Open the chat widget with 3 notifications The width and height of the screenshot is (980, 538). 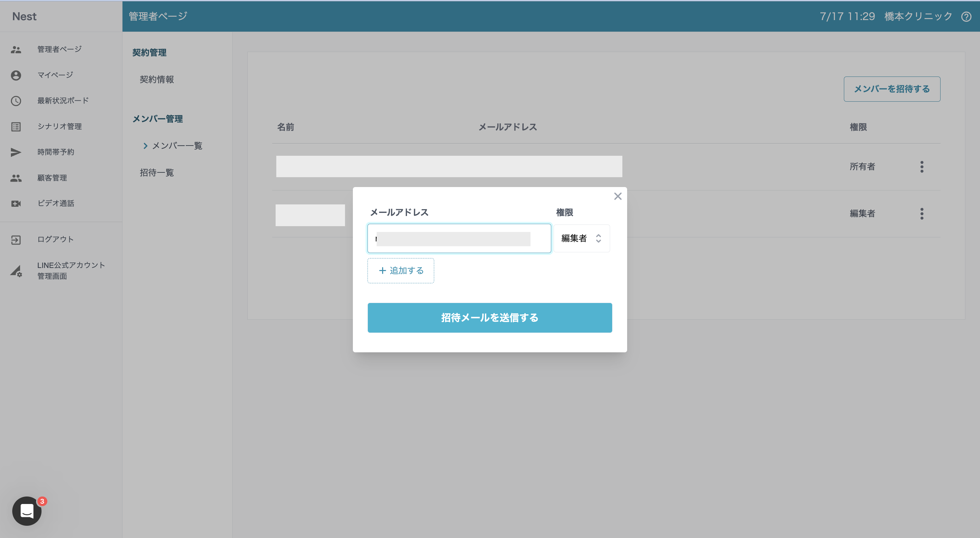point(27,511)
